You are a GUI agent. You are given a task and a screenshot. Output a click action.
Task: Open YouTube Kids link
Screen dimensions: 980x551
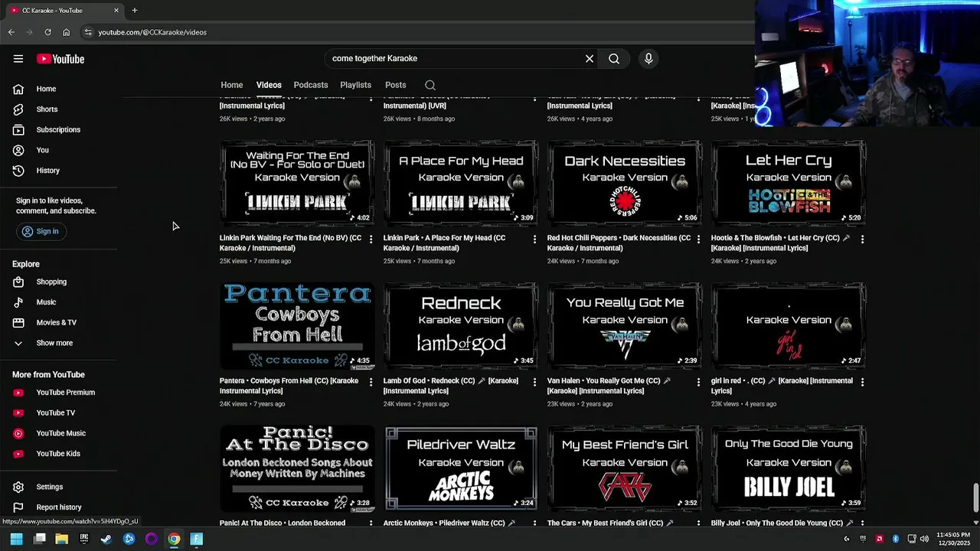tap(58, 454)
